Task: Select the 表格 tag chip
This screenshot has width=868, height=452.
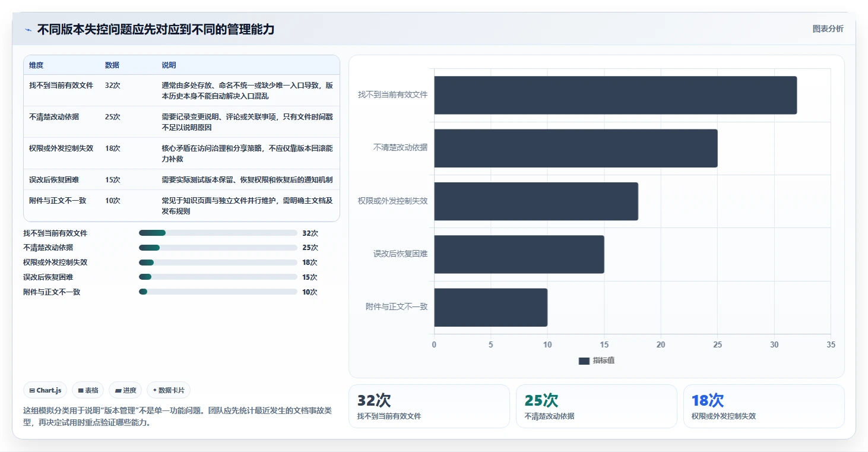Action: click(x=88, y=390)
